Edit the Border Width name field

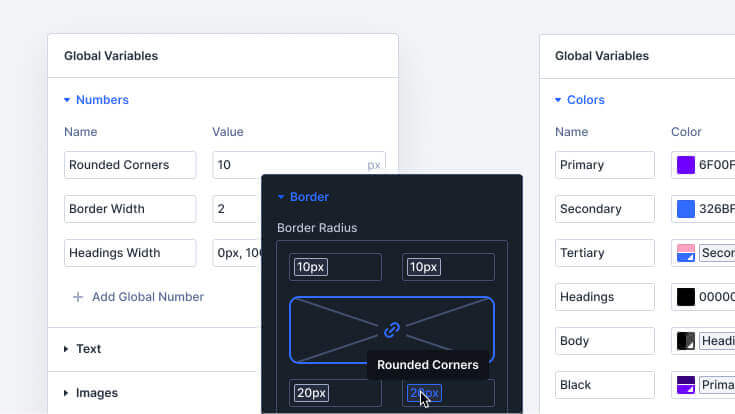coord(130,209)
